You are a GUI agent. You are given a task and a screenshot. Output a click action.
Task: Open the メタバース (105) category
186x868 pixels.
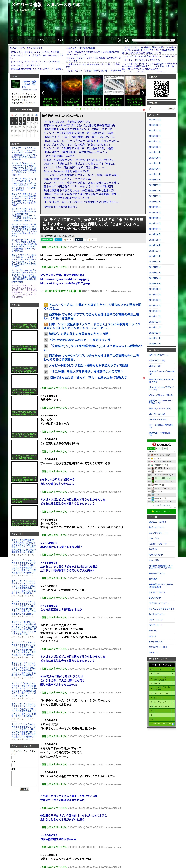coord(157,361)
